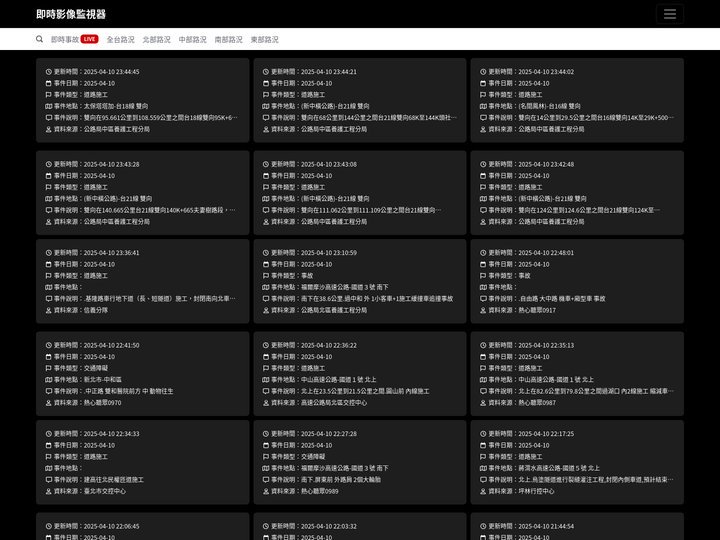Click the person icon beside 資料來源：坪林行控中心

(483, 491)
